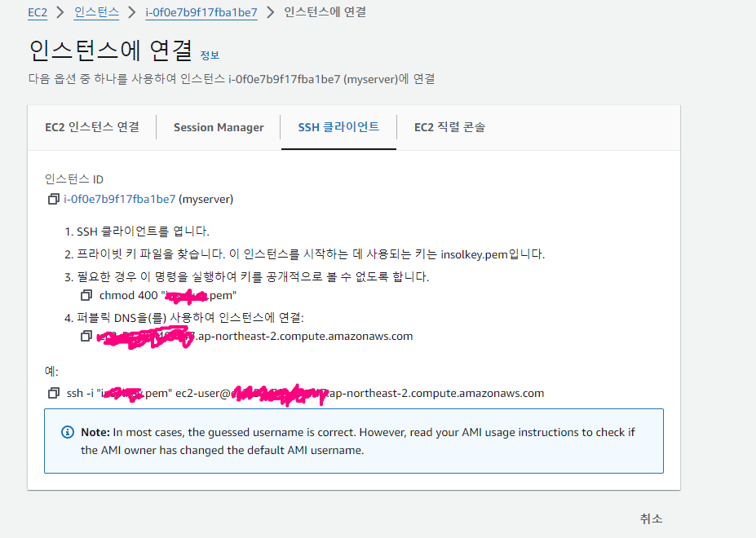The width and height of the screenshot is (756, 538).
Task: Go to EC2 breadcrumb link
Action: pos(38,12)
